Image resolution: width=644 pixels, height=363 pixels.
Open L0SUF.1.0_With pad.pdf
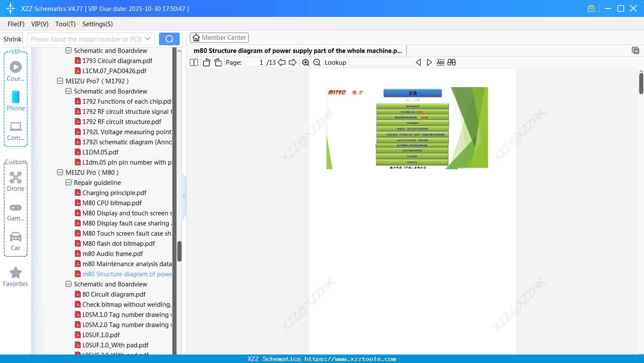[115, 345]
